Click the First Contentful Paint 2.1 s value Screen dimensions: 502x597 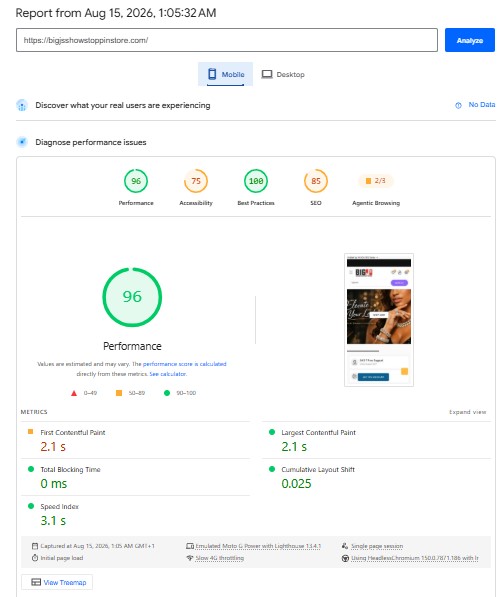pos(53,446)
